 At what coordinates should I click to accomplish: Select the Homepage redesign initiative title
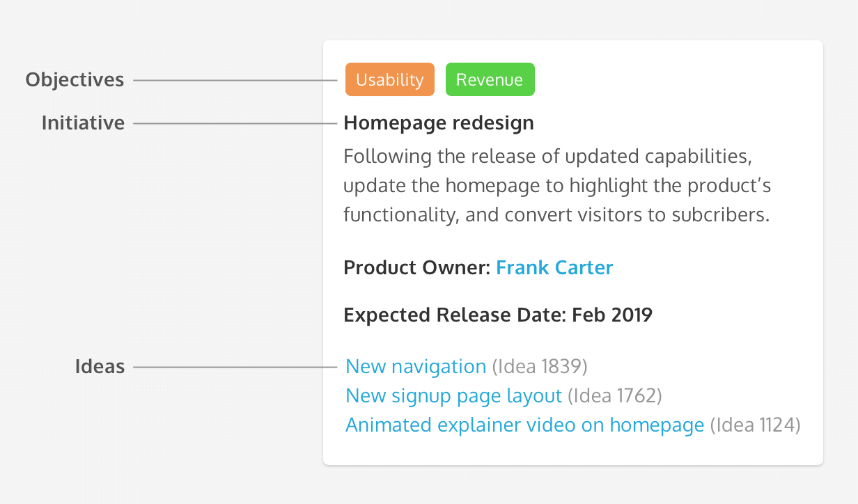(439, 123)
